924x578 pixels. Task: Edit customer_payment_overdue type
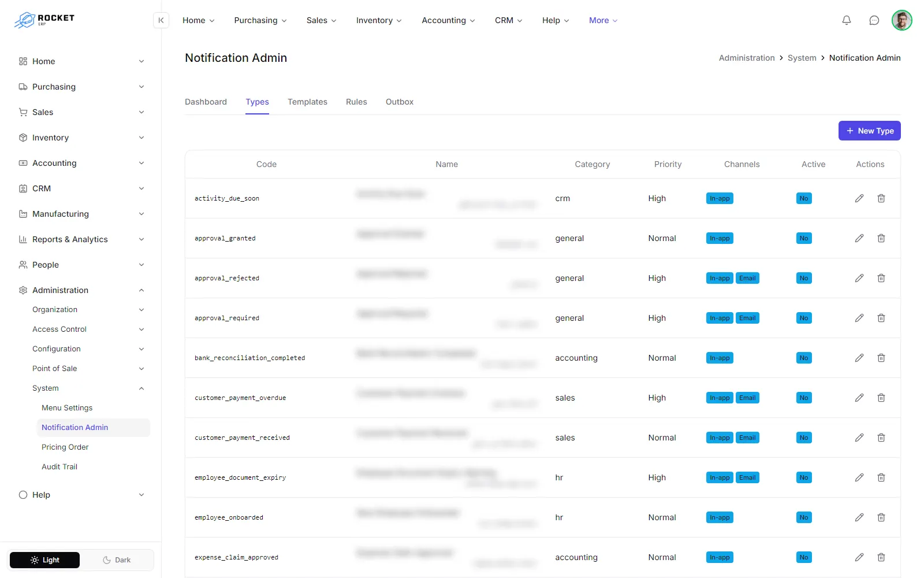point(859,398)
